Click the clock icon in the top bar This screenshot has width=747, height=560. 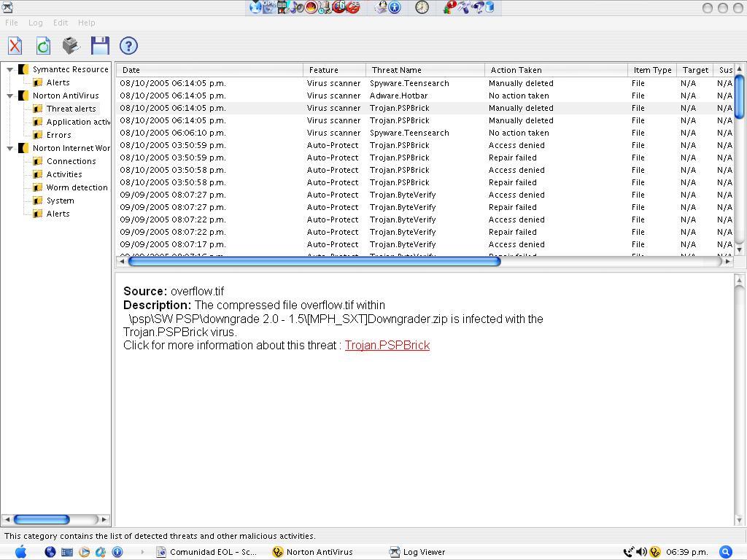(422, 7)
